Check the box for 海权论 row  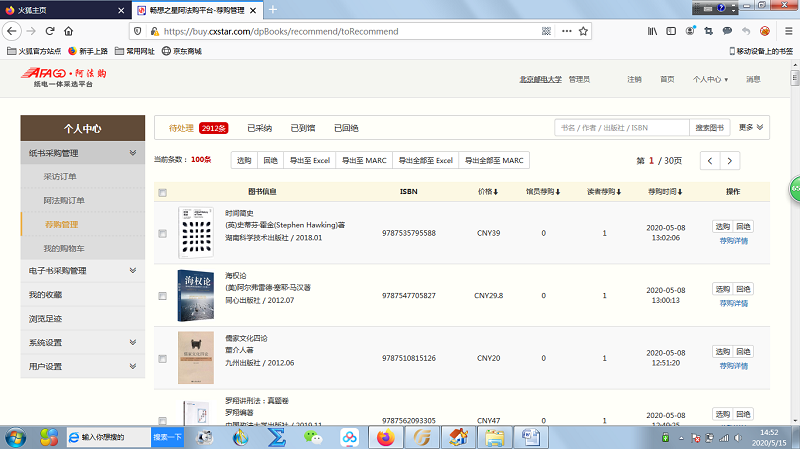click(163, 296)
